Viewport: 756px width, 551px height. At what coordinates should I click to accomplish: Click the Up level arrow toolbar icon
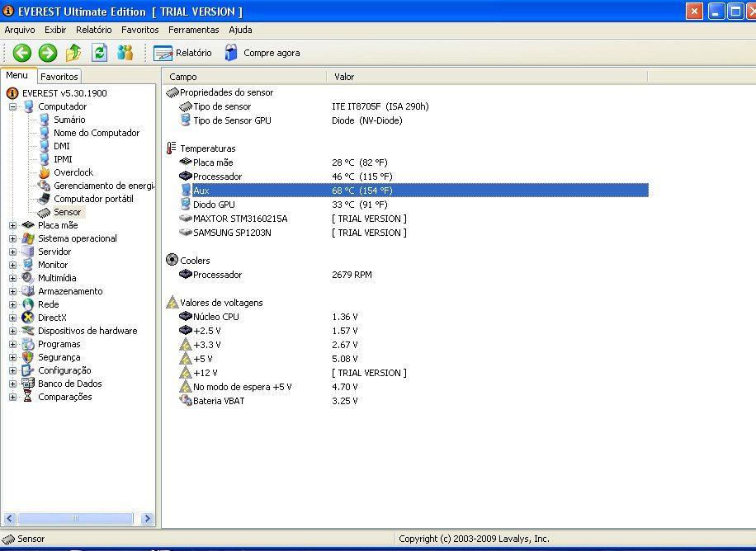73,53
